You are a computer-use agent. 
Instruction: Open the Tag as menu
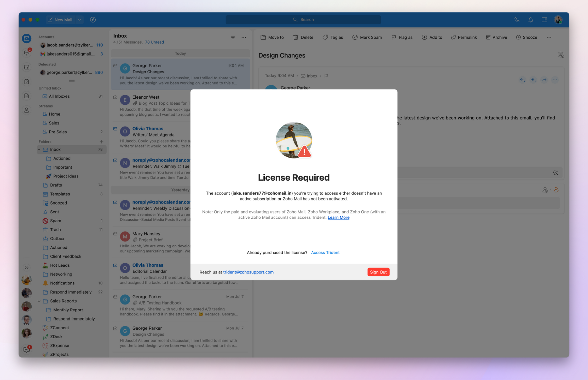click(333, 37)
